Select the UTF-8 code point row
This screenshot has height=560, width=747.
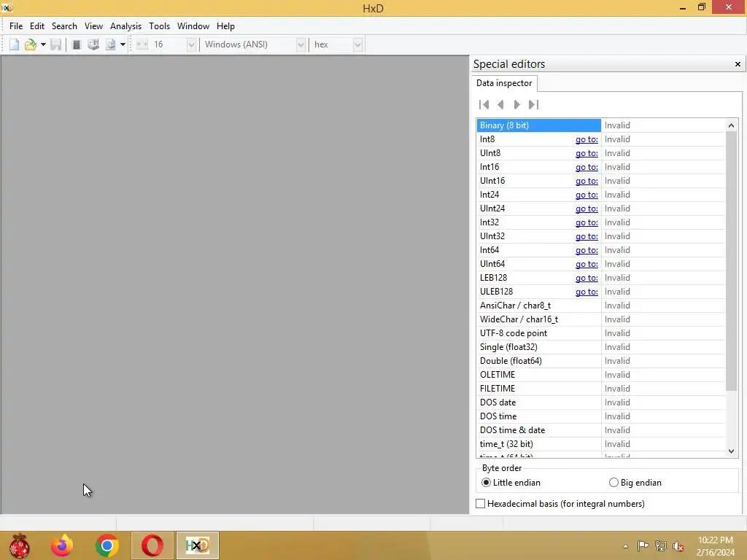click(x=600, y=333)
